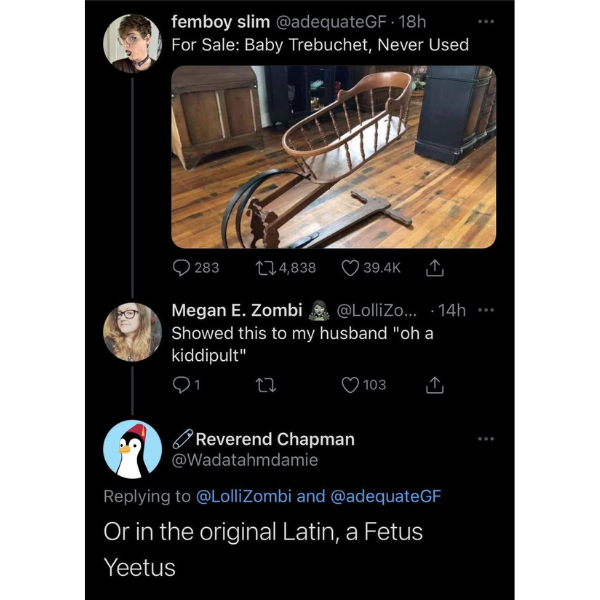Open more options on Megan's reply
Viewport: 600px width, 600px height.
point(486,310)
